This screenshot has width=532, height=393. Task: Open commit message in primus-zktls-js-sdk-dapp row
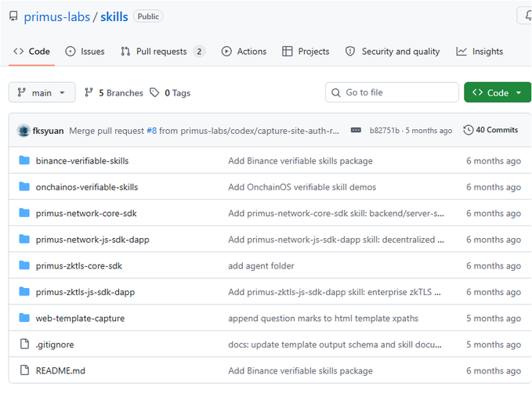point(335,292)
